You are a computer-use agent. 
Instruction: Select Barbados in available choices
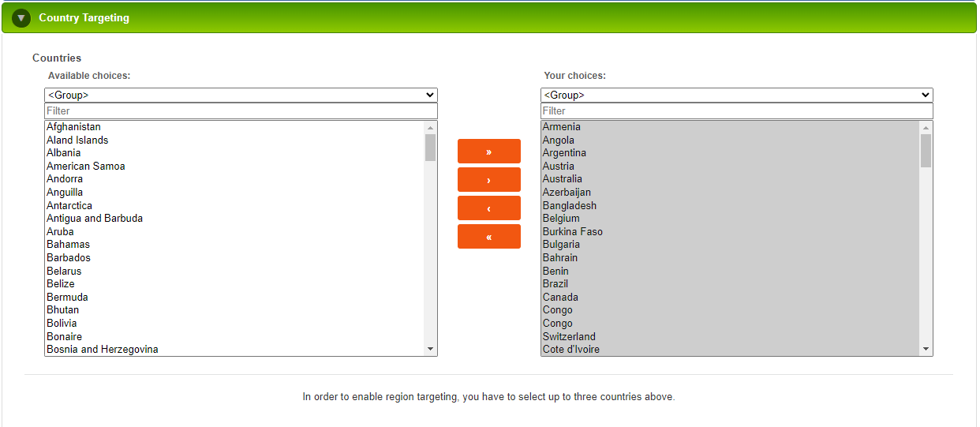[x=234, y=258]
